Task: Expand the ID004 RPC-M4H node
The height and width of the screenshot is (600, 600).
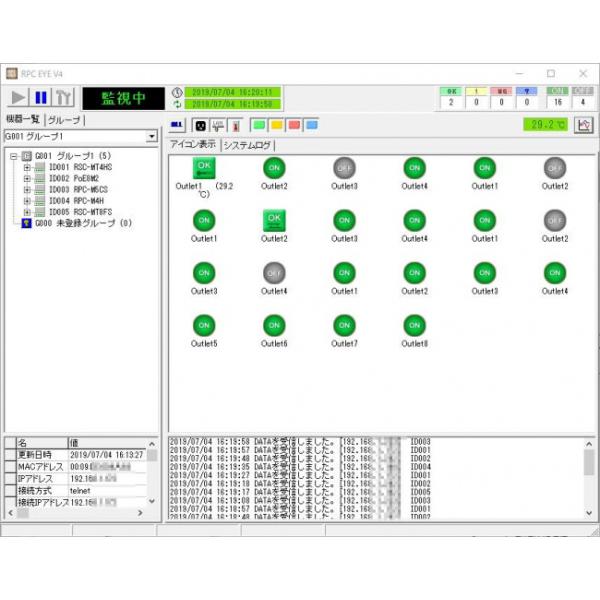Action: [x=27, y=201]
